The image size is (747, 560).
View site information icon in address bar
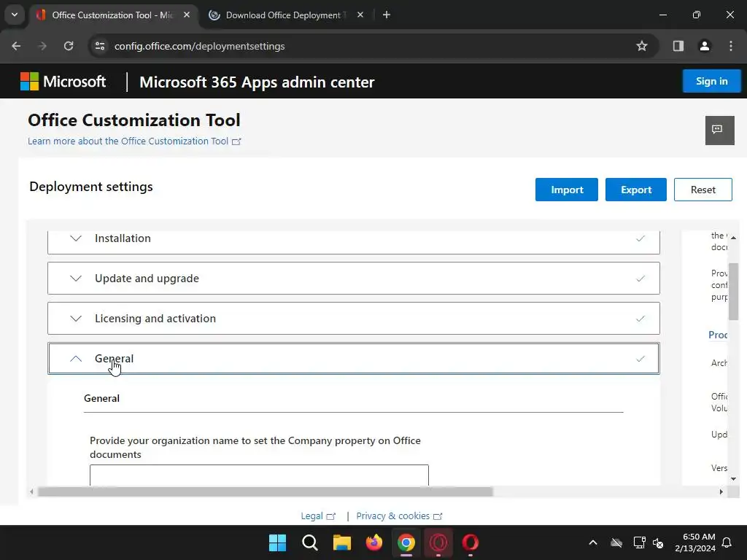point(100,46)
